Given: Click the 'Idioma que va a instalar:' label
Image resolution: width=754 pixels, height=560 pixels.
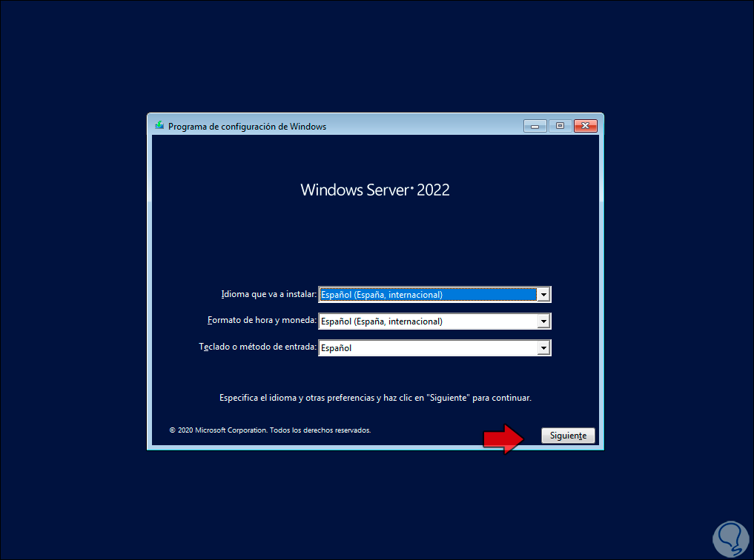Looking at the screenshot, I should [269, 294].
